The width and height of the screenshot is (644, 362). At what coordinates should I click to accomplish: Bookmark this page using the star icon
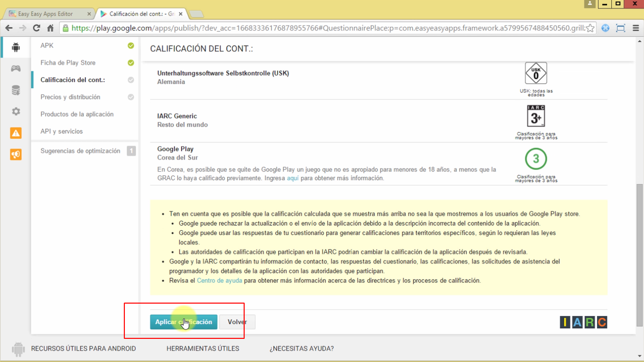(x=590, y=28)
